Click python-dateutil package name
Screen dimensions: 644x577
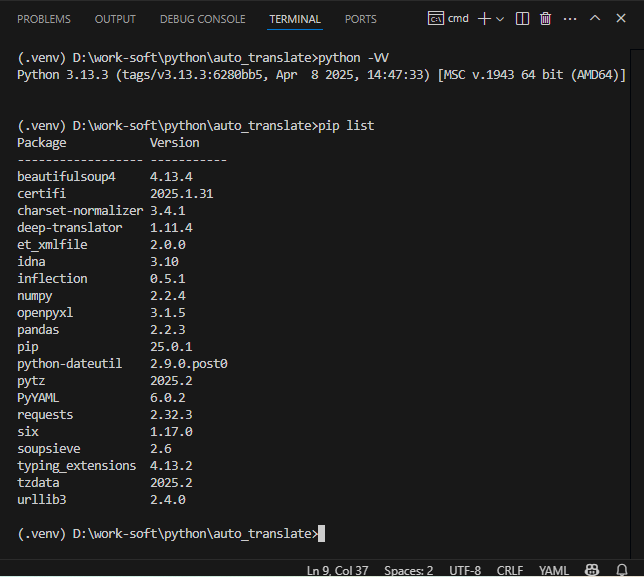point(69,363)
